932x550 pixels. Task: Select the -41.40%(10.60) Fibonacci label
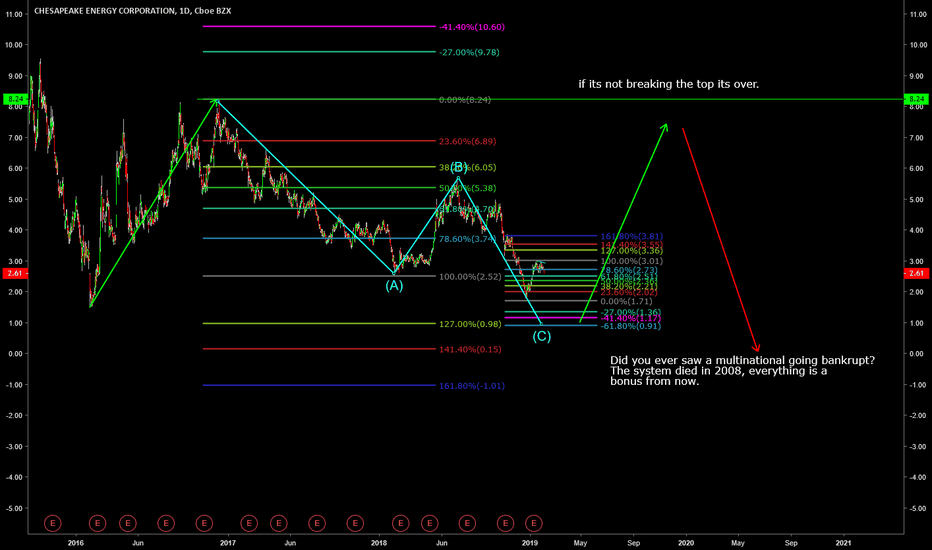pos(472,27)
